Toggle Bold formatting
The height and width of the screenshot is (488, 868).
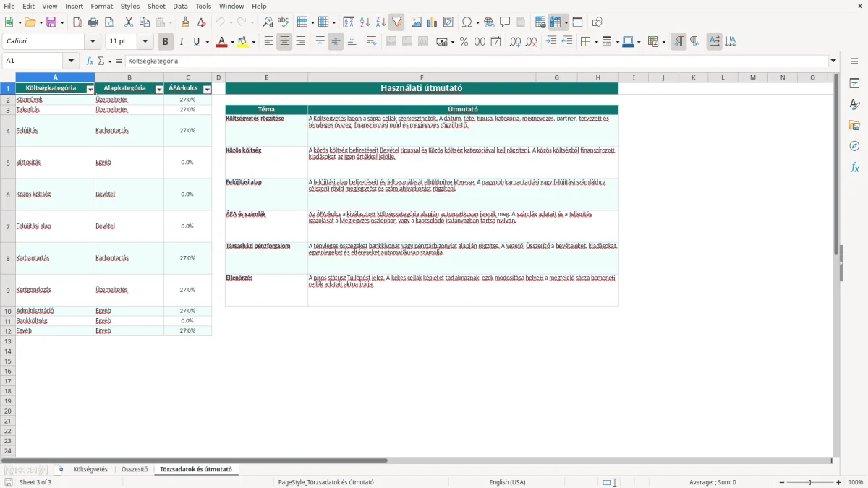coord(166,42)
